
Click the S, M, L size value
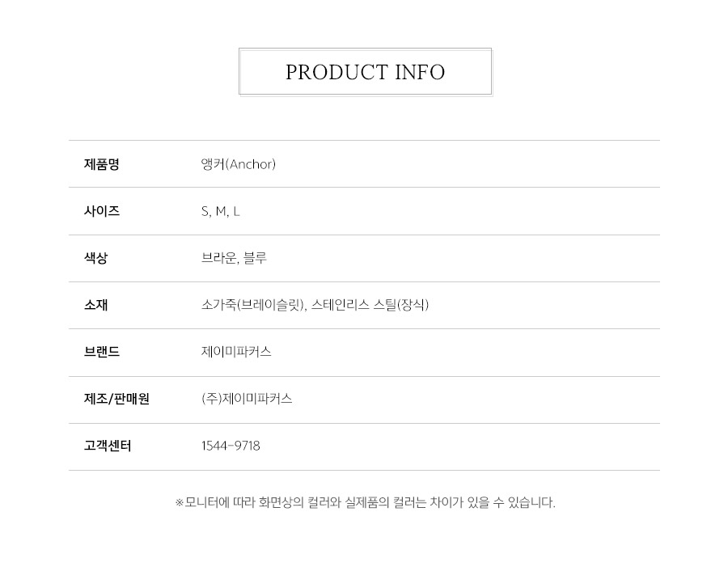221,212
